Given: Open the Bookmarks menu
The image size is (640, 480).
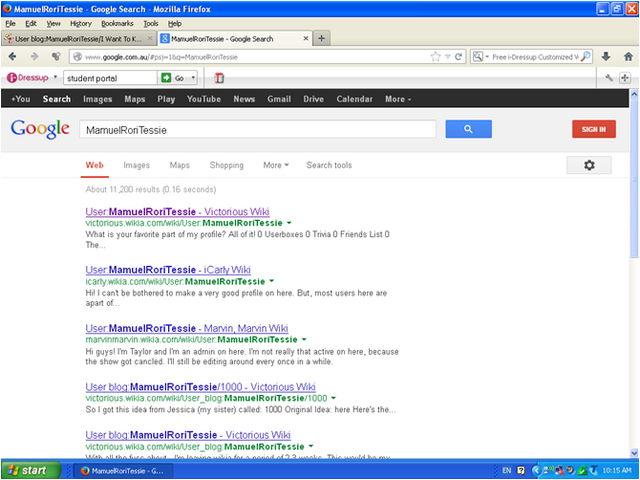Looking at the screenshot, I should point(117,24).
